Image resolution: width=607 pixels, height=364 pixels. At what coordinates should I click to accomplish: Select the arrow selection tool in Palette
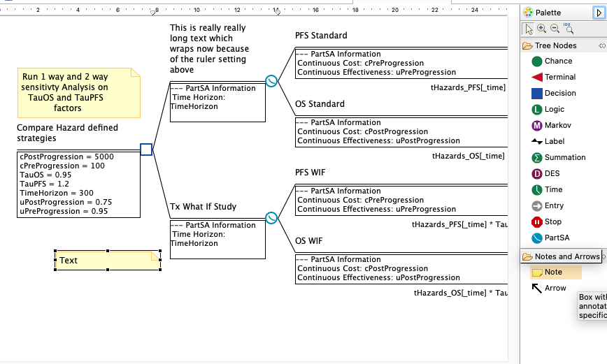coord(529,29)
